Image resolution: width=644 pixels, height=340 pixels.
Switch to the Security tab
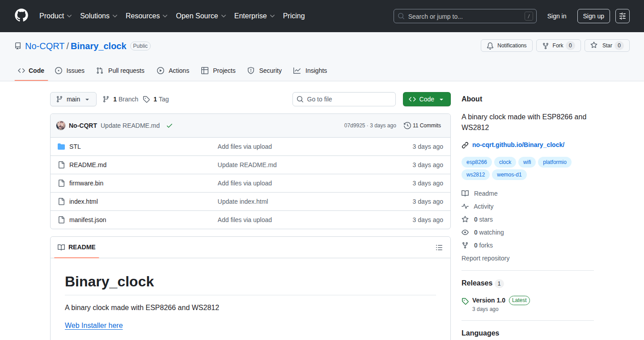pyautogui.click(x=265, y=71)
